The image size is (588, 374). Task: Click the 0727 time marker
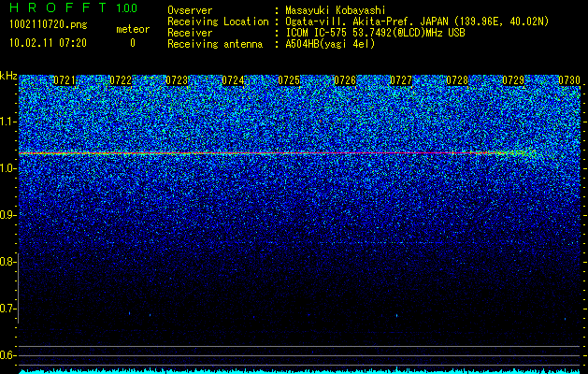[x=401, y=80]
